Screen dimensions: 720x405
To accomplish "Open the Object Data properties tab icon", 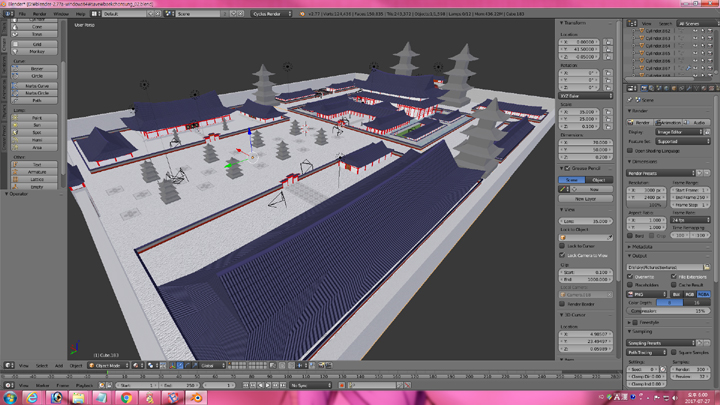I will (697, 88).
